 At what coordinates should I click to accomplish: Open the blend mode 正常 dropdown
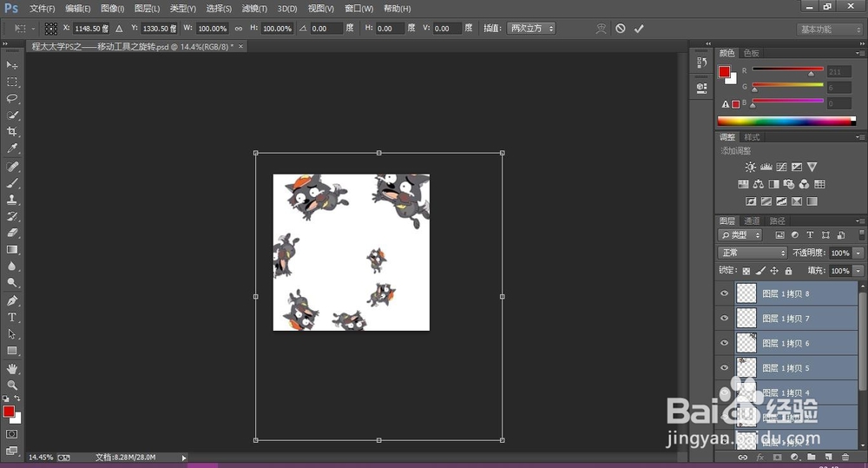tap(753, 253)
